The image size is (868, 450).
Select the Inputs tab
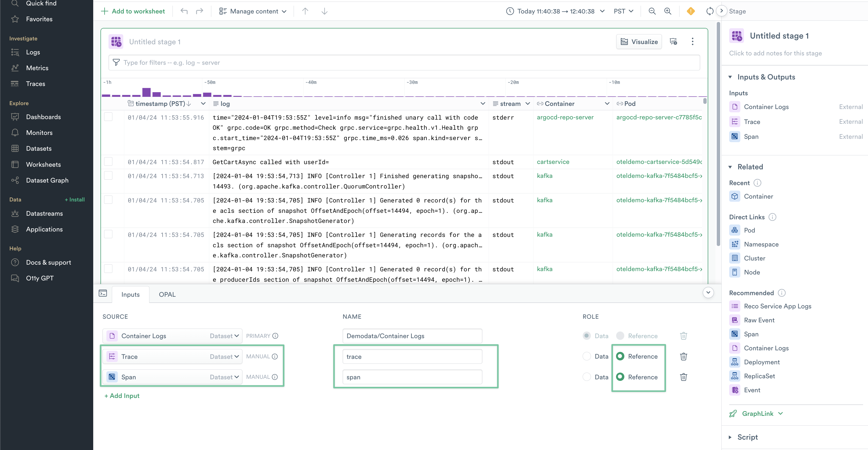[131, 294]
